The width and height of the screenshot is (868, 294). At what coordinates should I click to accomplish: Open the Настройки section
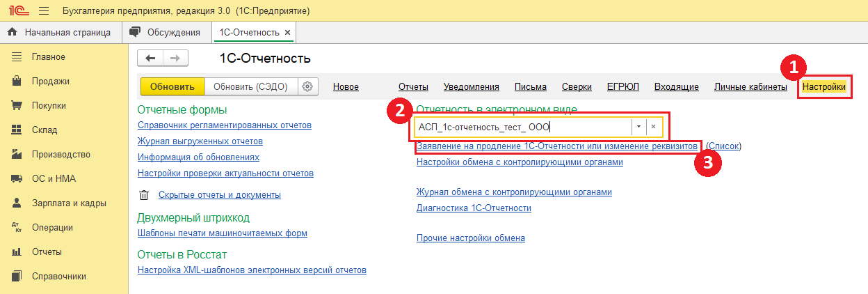coord(824,86)
